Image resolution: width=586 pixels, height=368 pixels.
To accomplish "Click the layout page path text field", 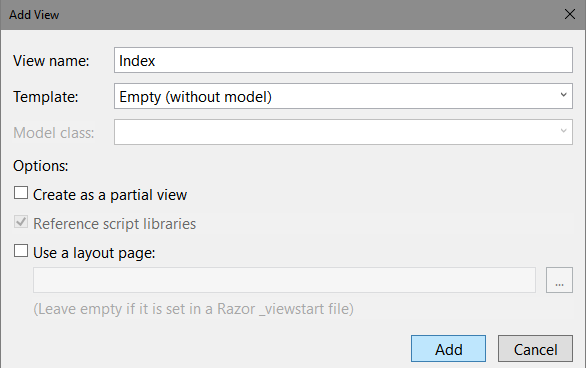I will [x=284, y=280].
